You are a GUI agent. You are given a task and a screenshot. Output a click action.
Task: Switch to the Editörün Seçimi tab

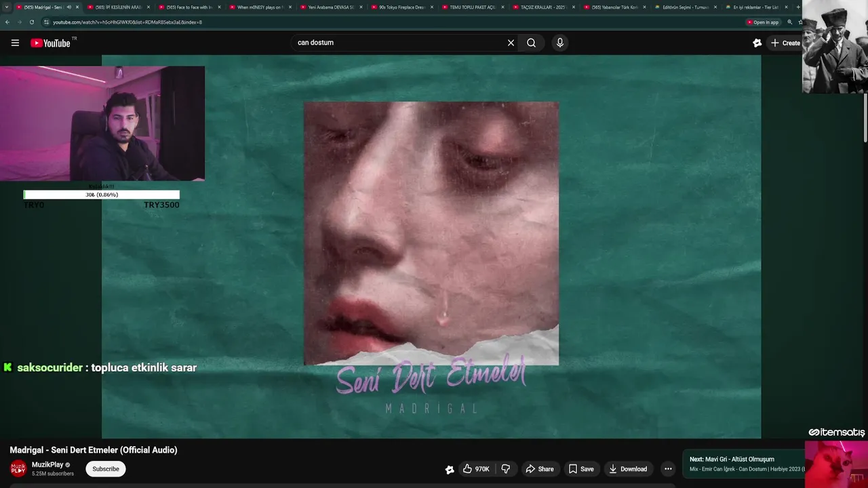[686, 7]
